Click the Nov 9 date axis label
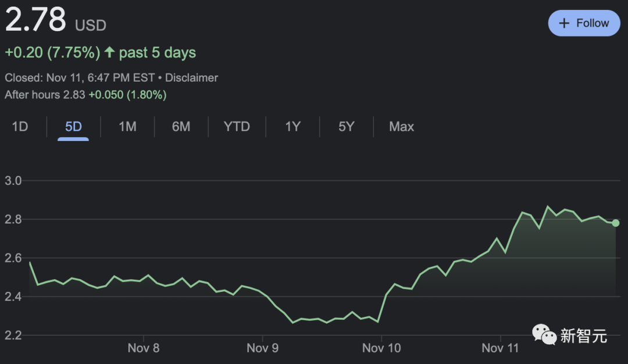This screenshot has width=628, height=364. [262, 348]
